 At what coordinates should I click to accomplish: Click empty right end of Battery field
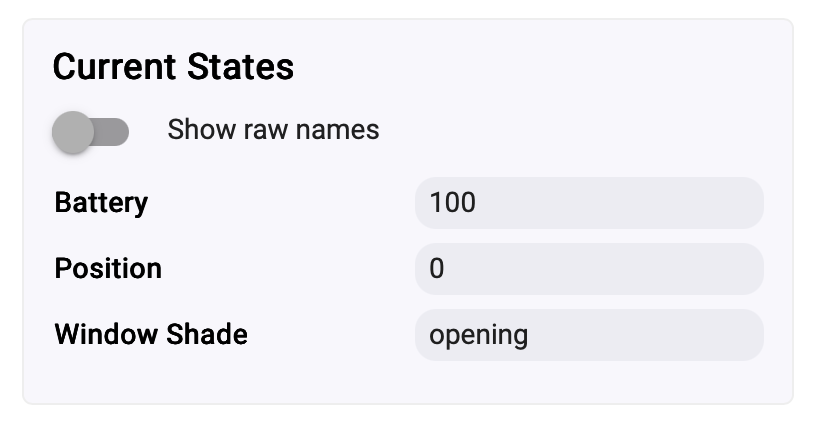[720, 203]
